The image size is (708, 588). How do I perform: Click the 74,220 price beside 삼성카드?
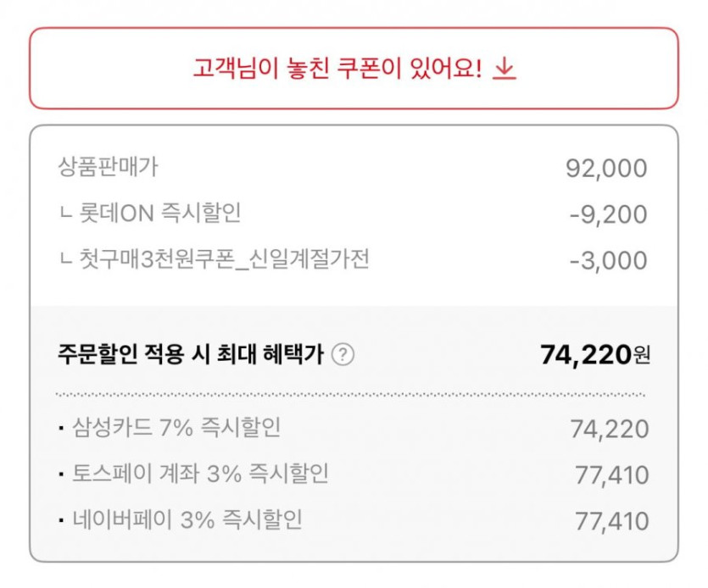click(610, 430)
